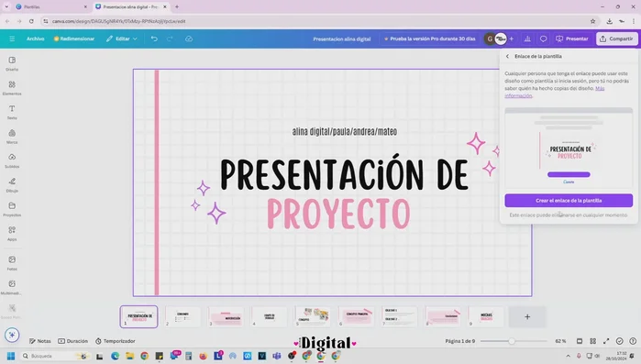The width and height of the screenshot is (641, 364).
Task: Open the page view toggle icon
Action: [580, 341]
